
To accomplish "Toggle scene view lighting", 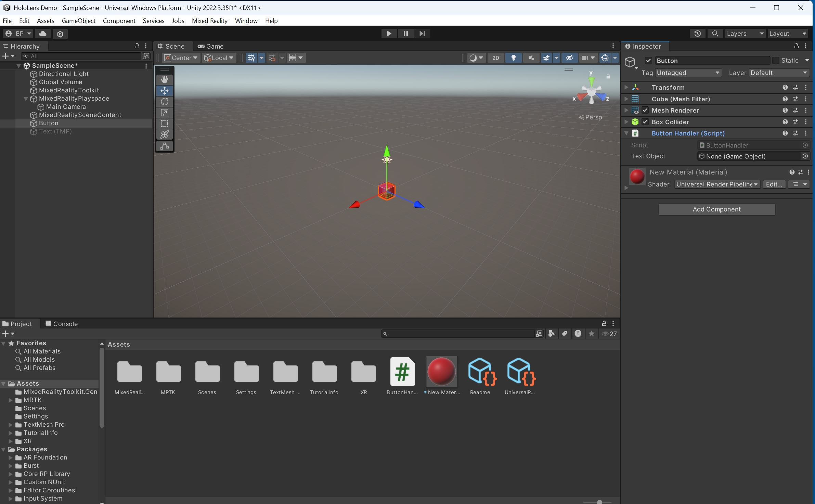I will (514, 57).
